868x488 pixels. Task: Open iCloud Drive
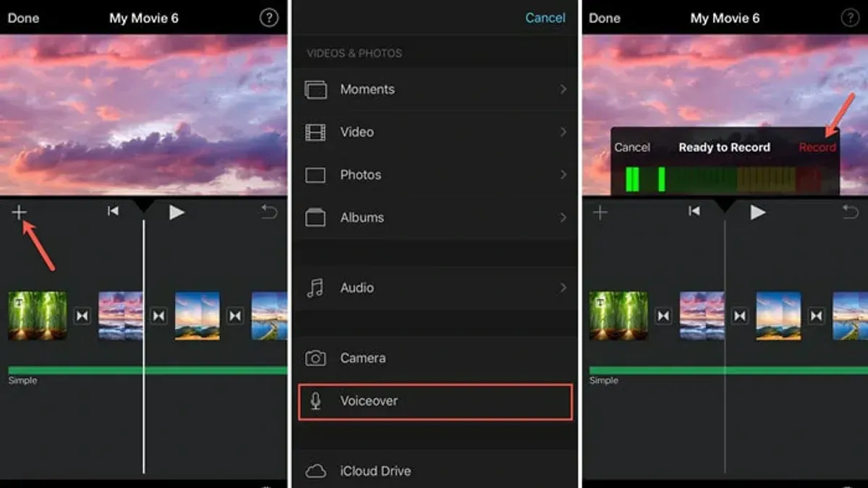point(434,471)
